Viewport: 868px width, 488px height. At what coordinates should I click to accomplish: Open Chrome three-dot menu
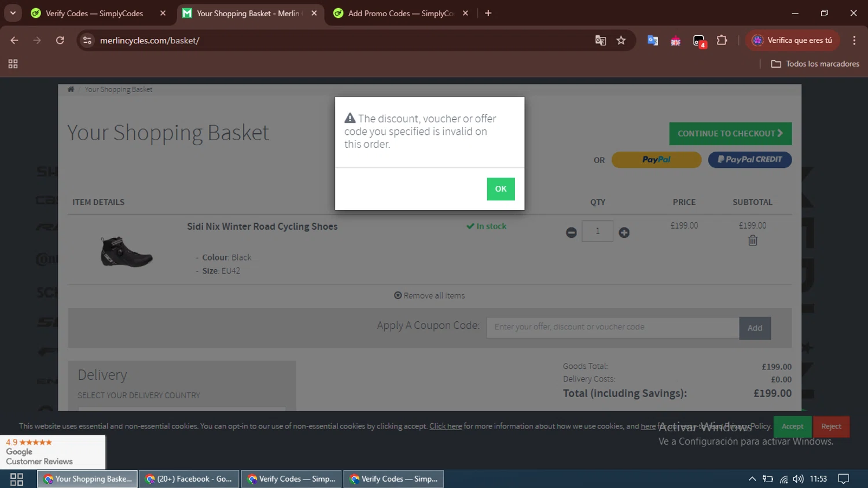(854, 41)
